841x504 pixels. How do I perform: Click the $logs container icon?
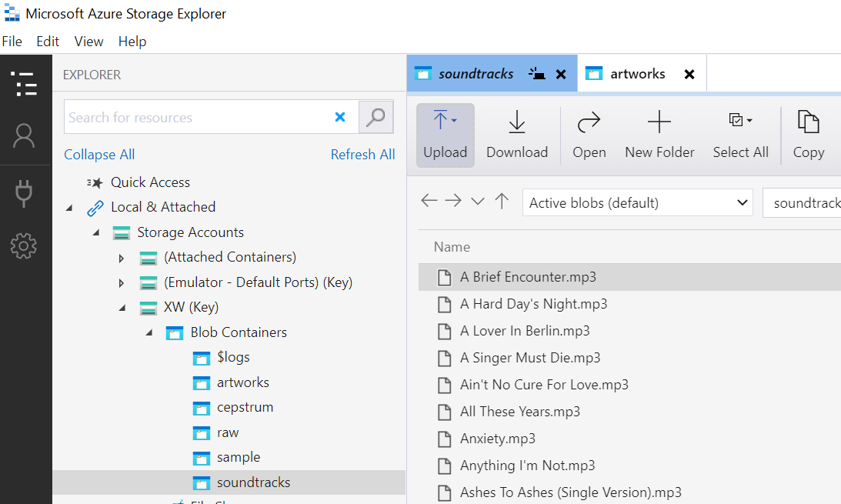click(x=201, y=358)
